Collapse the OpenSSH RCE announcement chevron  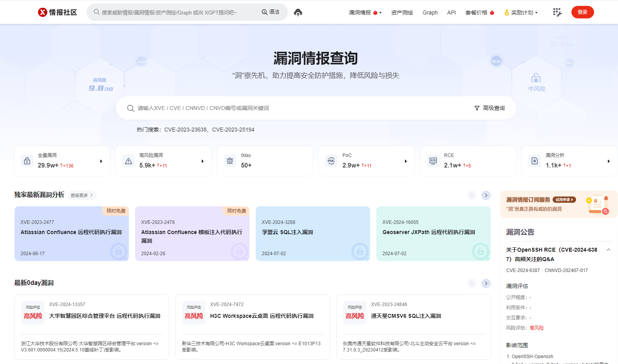(609, 250)
